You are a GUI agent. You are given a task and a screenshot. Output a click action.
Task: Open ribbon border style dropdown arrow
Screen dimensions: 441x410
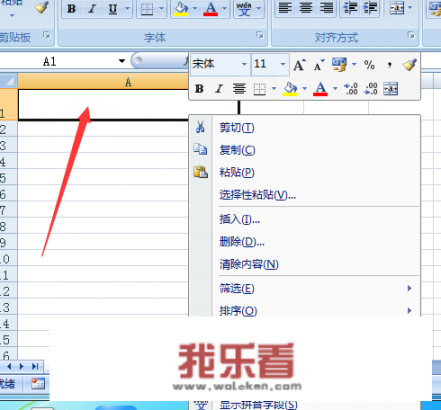click(x=161, y=9)
